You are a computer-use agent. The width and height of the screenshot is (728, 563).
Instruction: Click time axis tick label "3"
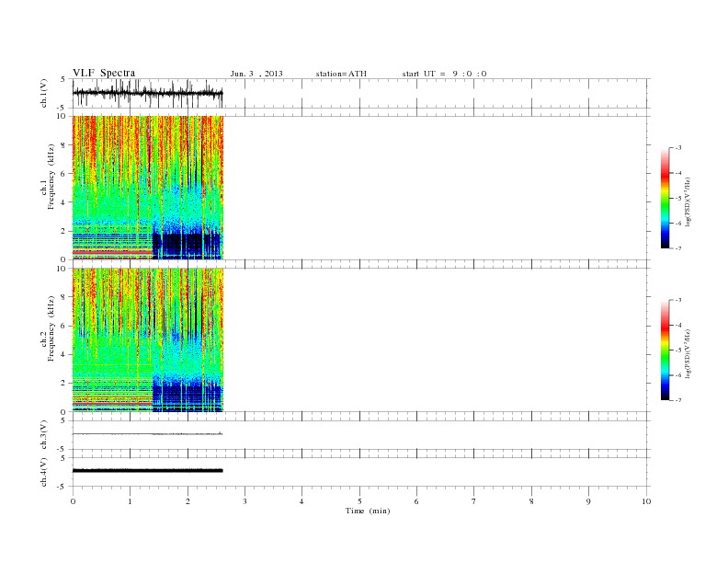[x=245, y=501]
